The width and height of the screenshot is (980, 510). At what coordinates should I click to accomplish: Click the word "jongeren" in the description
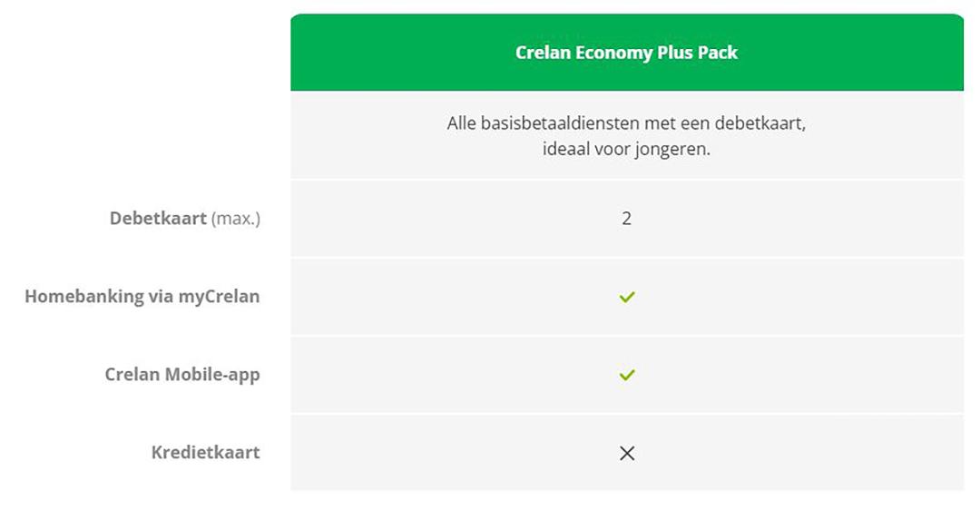click(x=668, y=150)
